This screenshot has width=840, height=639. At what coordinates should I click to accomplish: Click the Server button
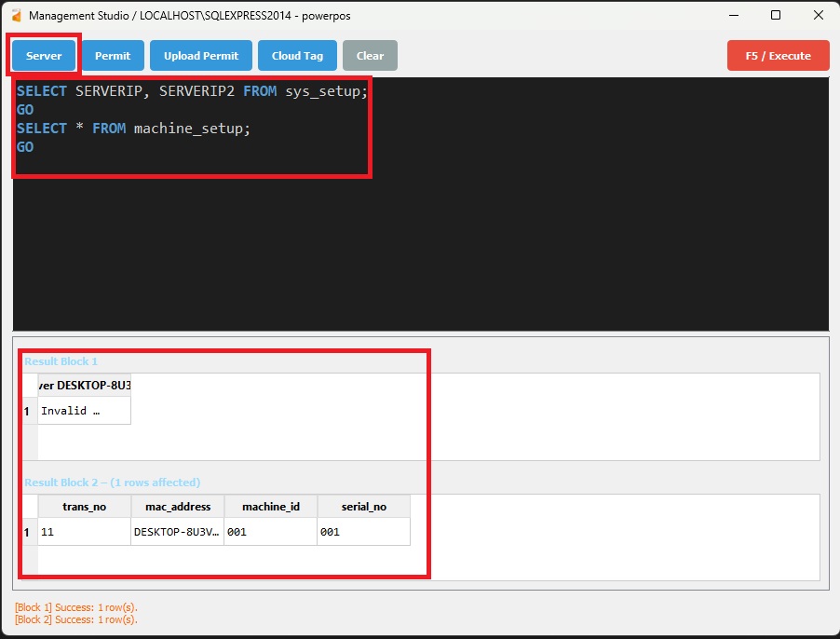coord(44,56)
